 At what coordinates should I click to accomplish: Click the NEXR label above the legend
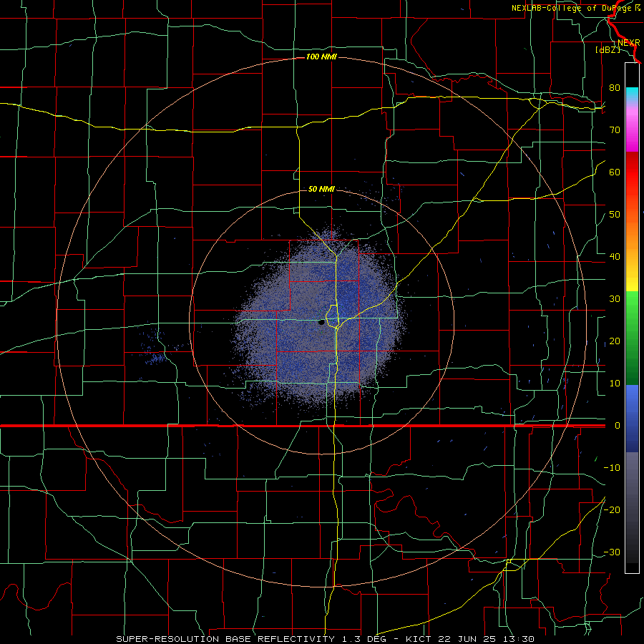point(628,43)
